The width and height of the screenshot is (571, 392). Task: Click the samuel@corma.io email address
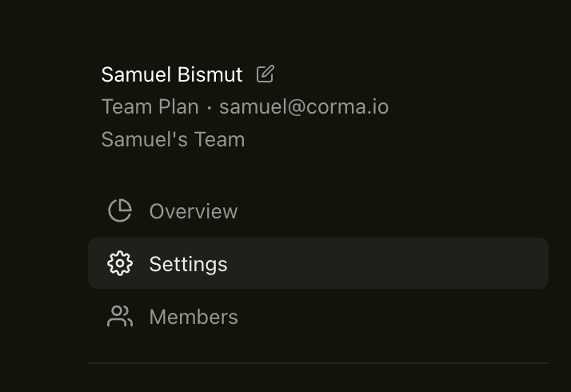click(304, 106)
